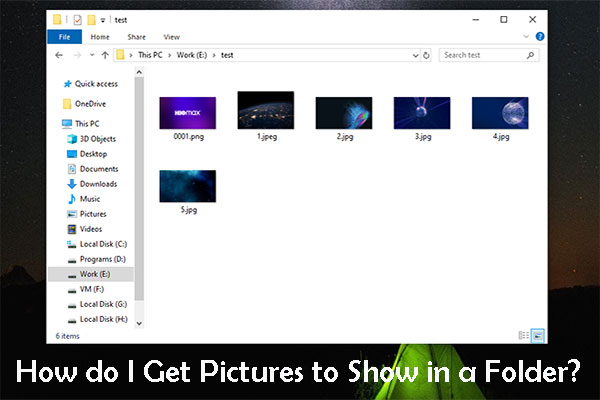Screen dimensions: 600x400
Task: Switch to Details view in status bar
Action: click(x=523, y=336)
